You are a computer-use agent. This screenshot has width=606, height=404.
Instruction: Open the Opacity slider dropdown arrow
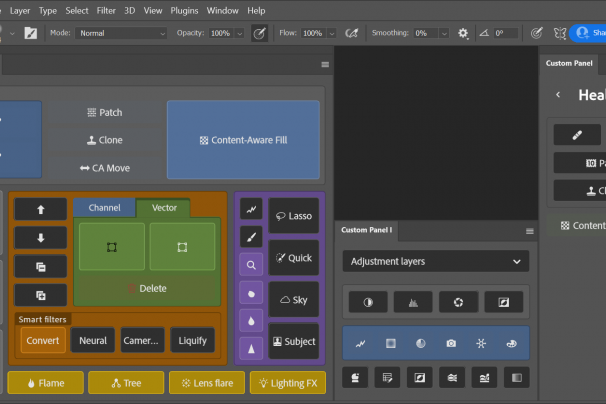[x=240, y=33]
